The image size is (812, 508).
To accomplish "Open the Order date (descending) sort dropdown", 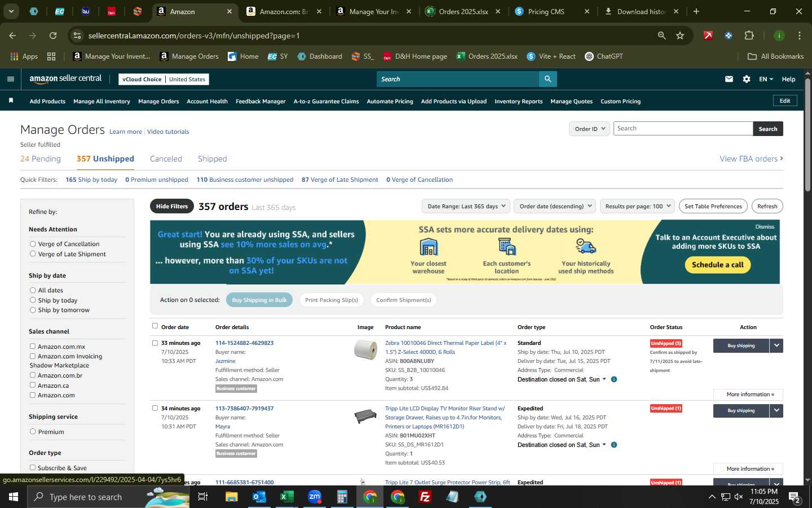I will tap(555, 206).
